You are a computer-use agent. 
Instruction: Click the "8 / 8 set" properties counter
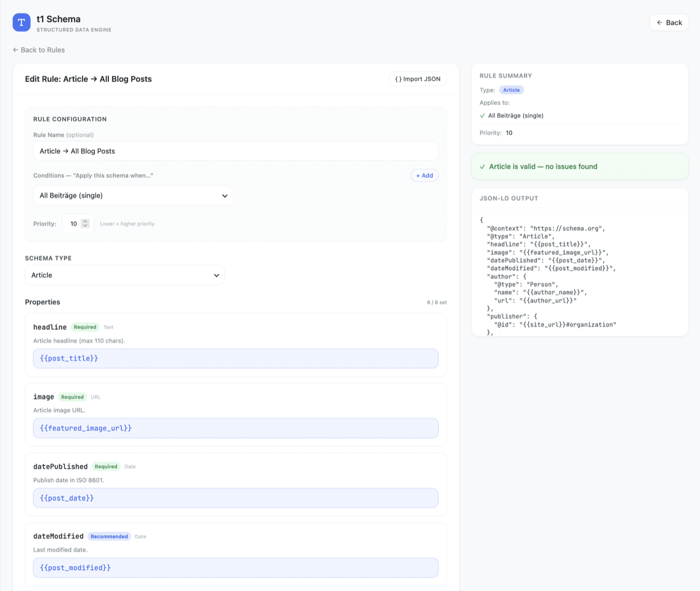click(437, 303)
